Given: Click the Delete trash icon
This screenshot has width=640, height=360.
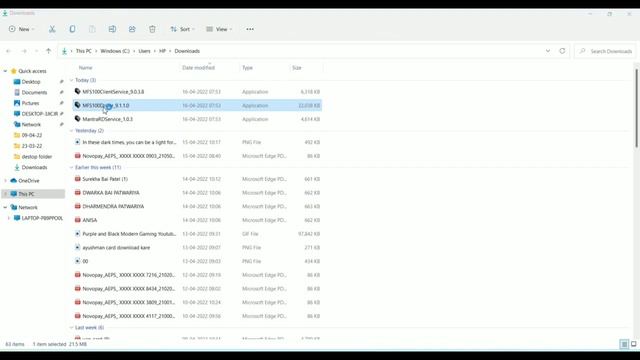Looking at the screenshot, I should pyautogui.click(x=152, y=29).
